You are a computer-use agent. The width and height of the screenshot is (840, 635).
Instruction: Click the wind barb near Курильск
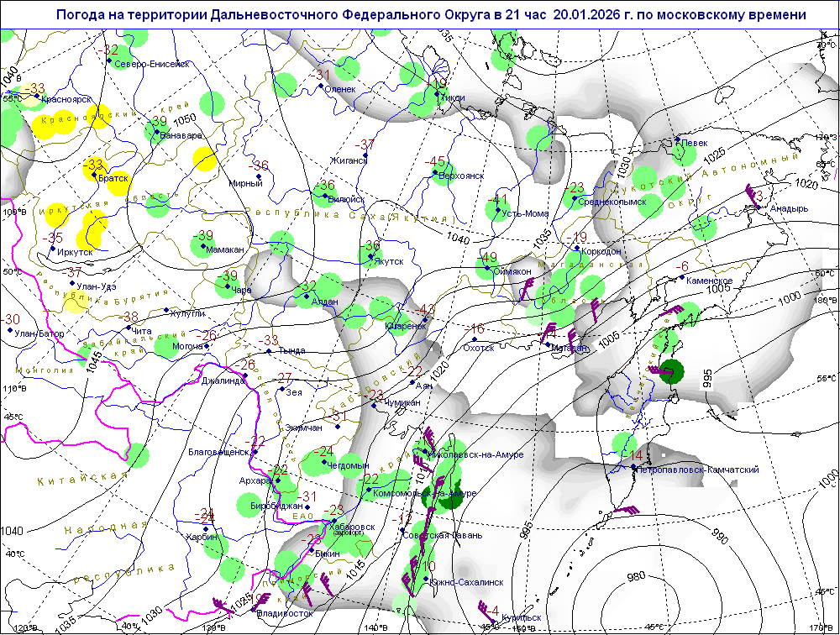click(x=484, y=608)
